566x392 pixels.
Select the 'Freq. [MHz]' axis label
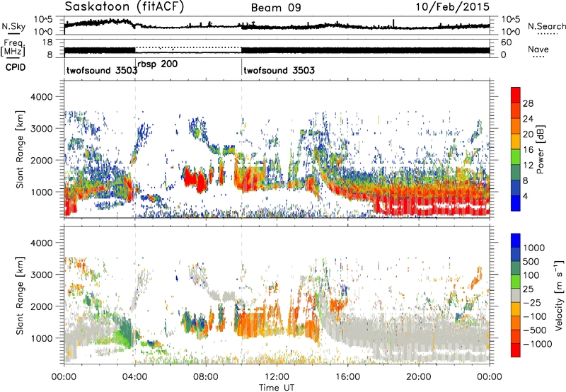point(13,47)
